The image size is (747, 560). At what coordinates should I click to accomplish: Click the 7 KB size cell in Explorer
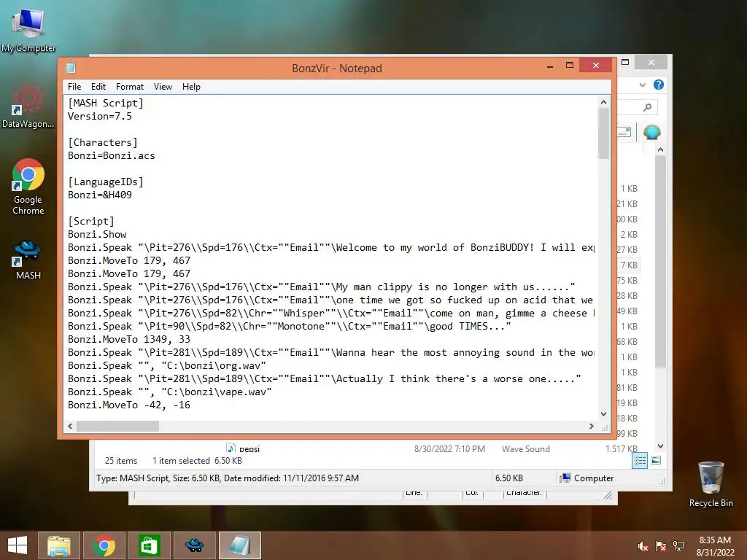pyautogui.click(x=629, y=265)
